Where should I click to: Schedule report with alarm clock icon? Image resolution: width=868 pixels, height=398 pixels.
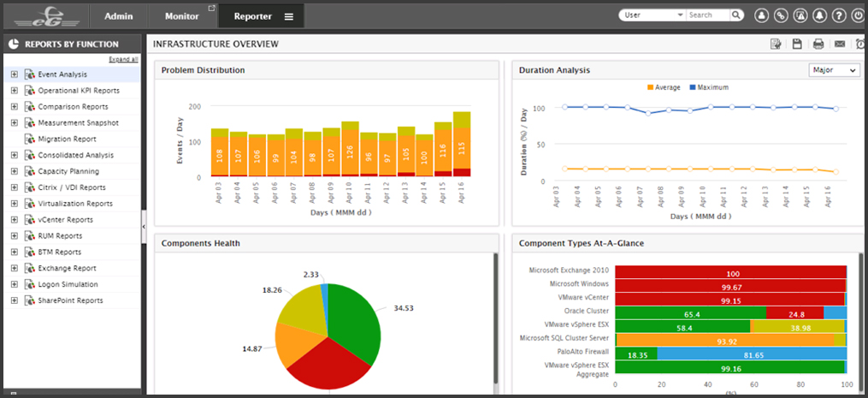pos(860,45)
